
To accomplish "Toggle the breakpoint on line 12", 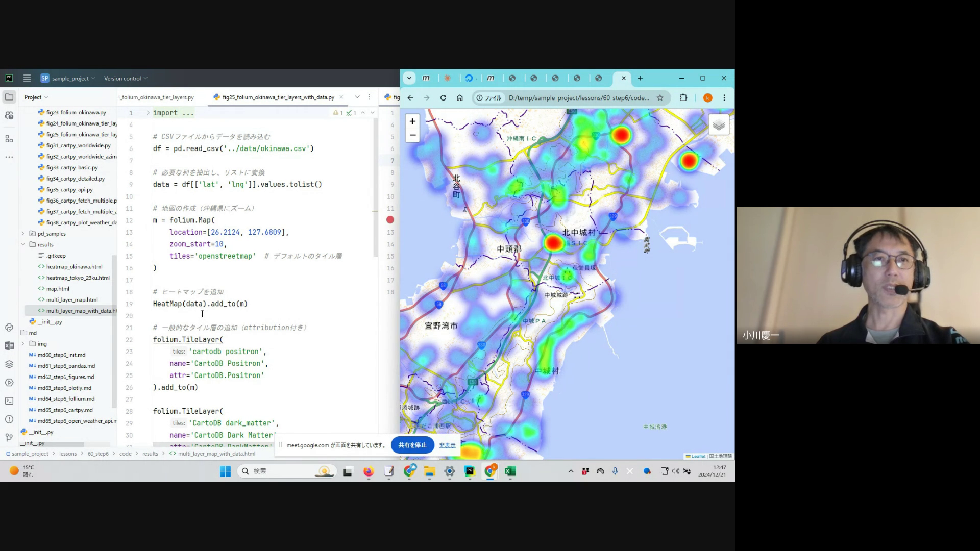I will (390, 220).
